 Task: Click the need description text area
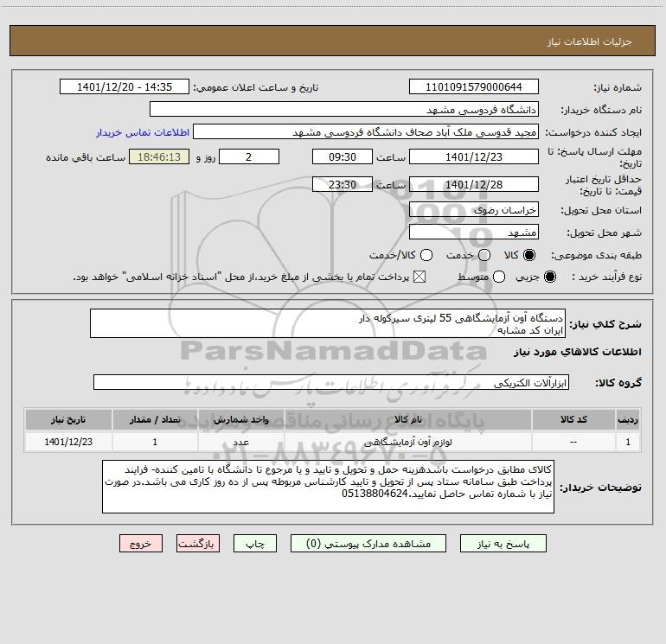pyautogui.click(x=328, y=323)
